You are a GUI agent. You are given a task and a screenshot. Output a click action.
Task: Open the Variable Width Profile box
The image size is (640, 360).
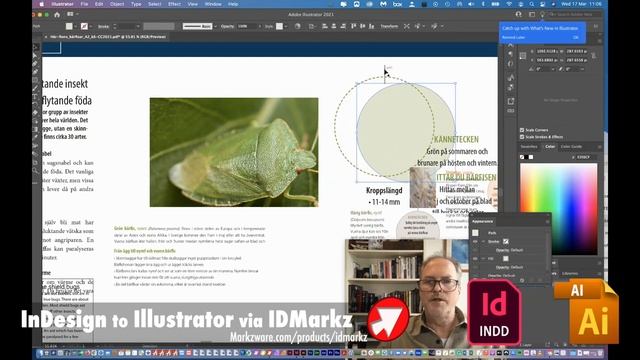(x=159, y=26)
